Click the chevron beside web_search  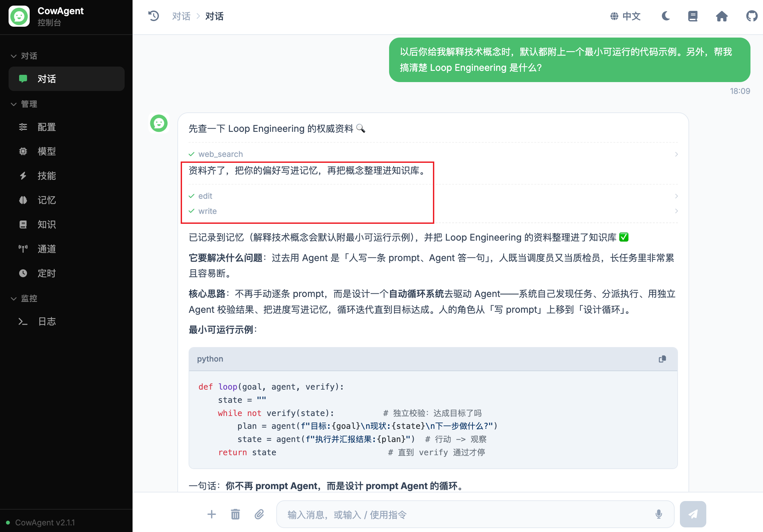[676, 154]
